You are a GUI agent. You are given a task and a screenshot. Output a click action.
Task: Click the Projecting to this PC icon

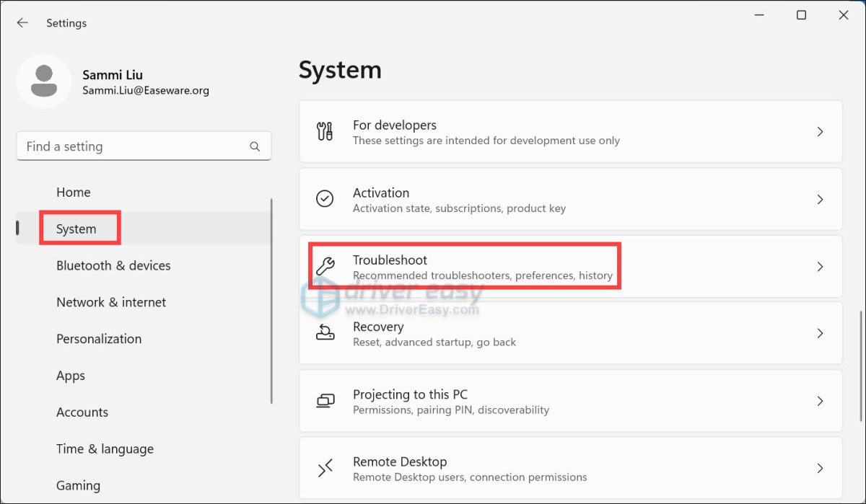click(x=325, y=401)
